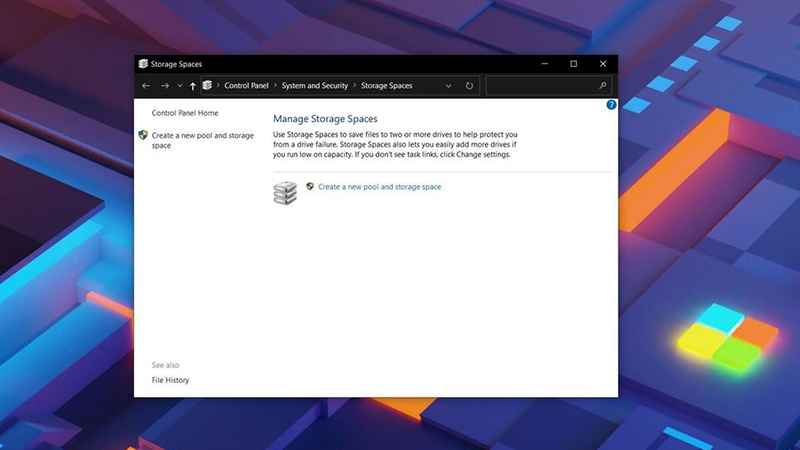Click the location icon in address bar

[x=207, y=86]
